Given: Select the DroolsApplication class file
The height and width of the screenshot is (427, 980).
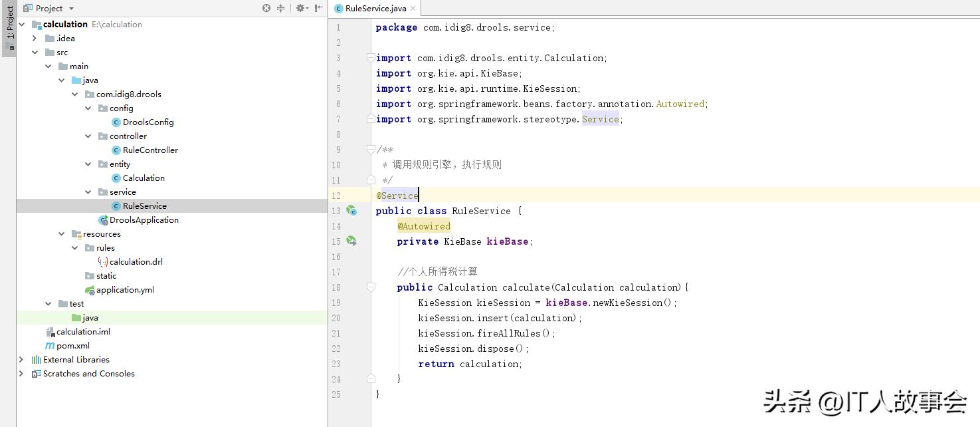Looking at the screenshot, I should 144,220.
